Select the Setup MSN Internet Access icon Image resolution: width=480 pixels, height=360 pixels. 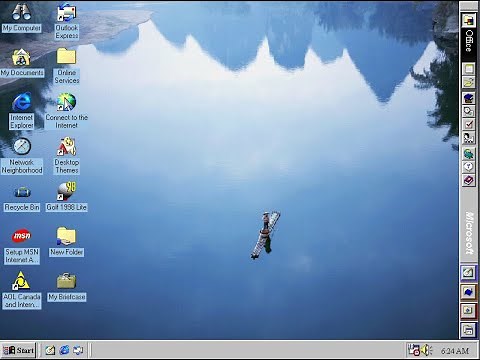[x=22, y=246]
